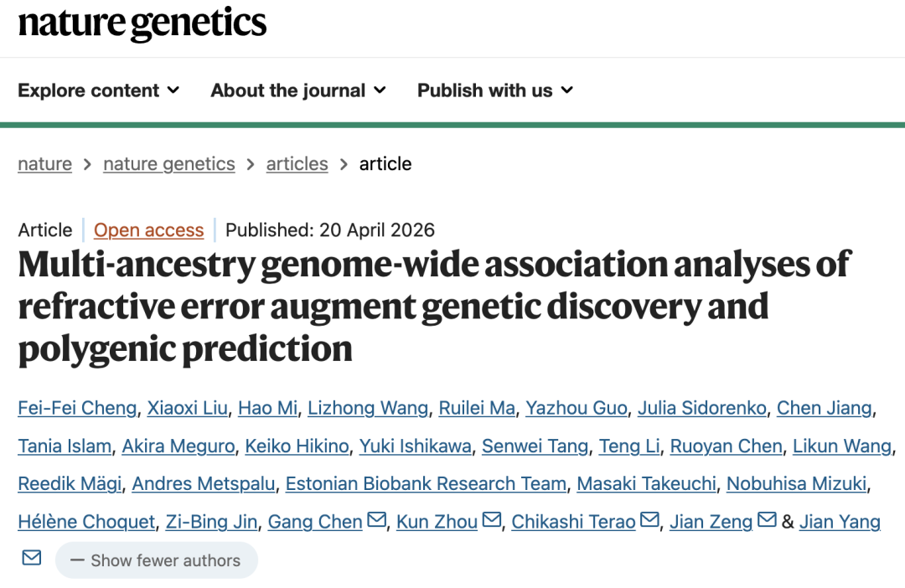Screen dimensions: 905x588
Task: Collapse the list with Show fewer authors
Action: [x=157, y=560]
